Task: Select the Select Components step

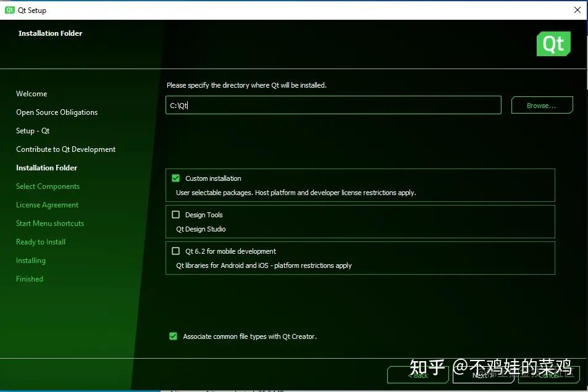Action: [x=48, y=186]
